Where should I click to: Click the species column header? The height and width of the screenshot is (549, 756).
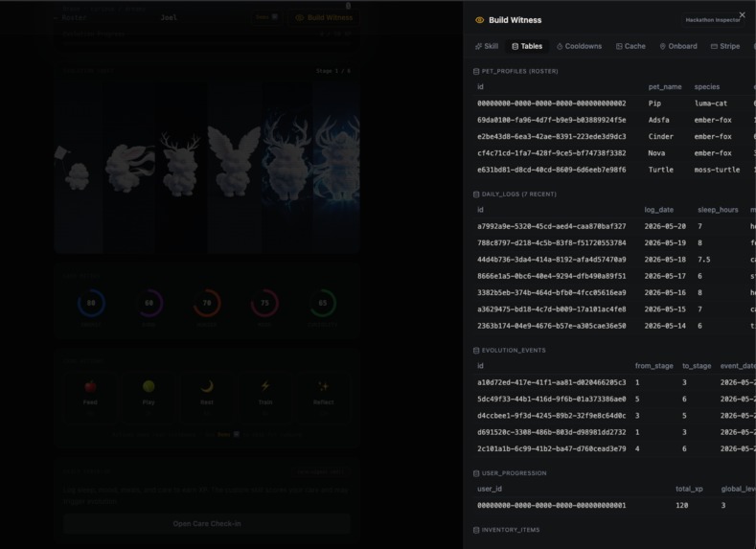(x=707, y=87)
